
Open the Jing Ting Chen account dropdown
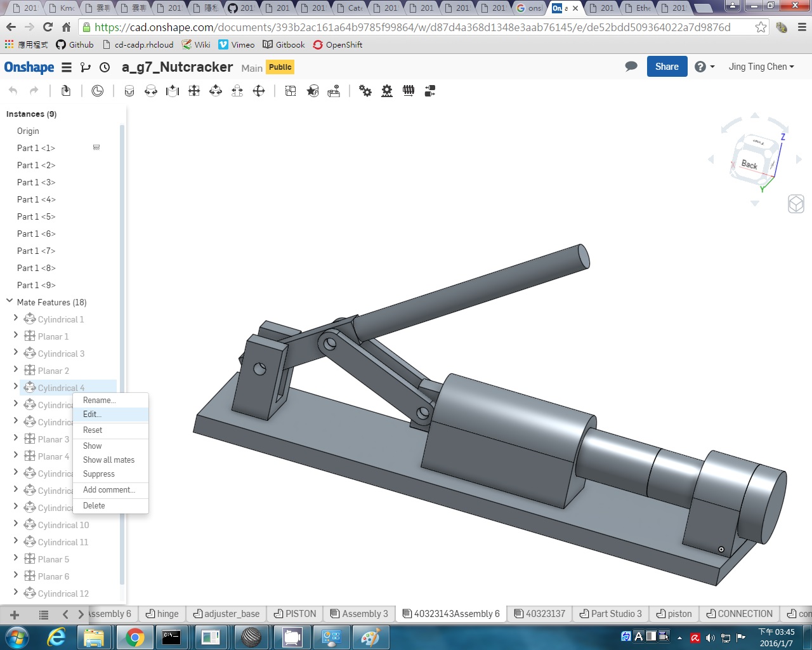pyautogui.click(x=761, y=67)
